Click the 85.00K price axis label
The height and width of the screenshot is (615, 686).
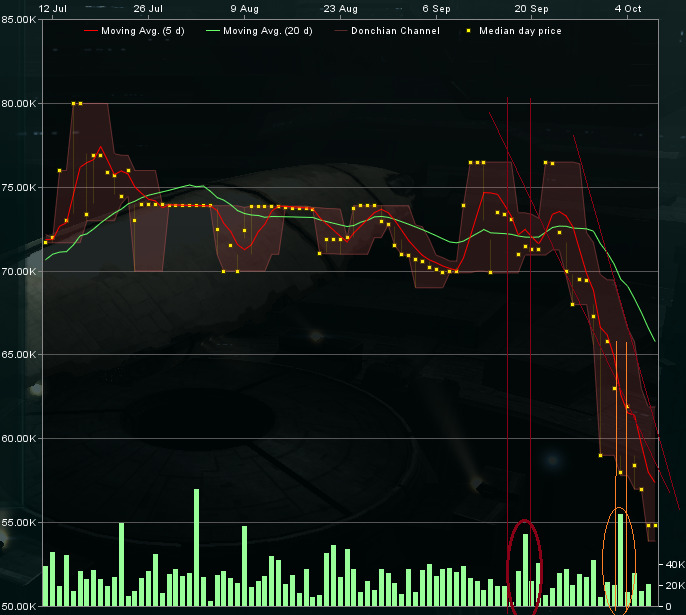point(20,20)
